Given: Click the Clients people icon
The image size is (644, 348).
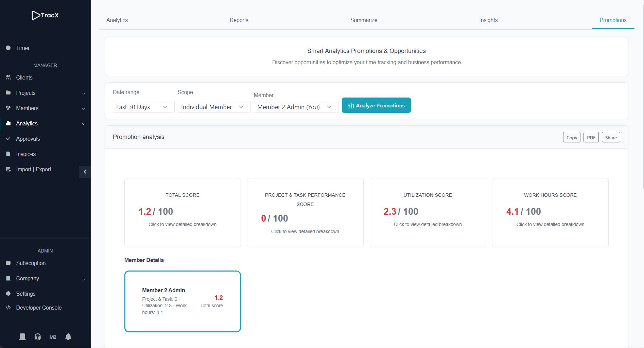Looking at the screenshot, I should pyautogui.click(x=8, y=77).
